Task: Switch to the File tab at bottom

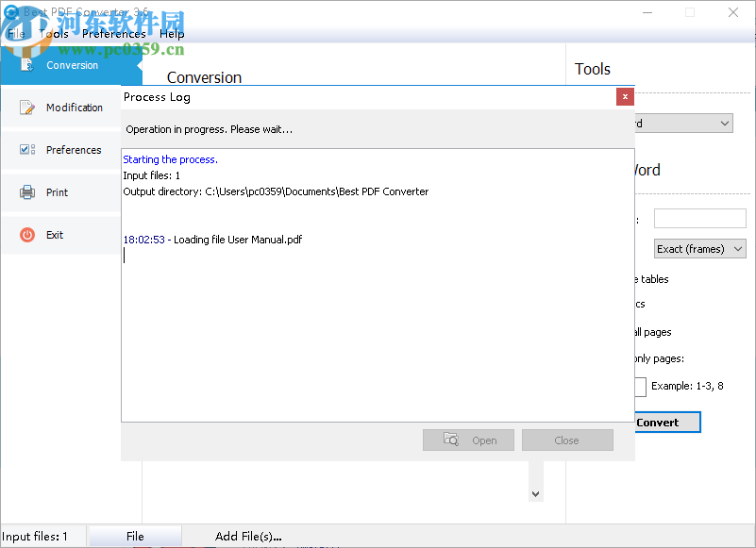Action: [x=134, y=536]
